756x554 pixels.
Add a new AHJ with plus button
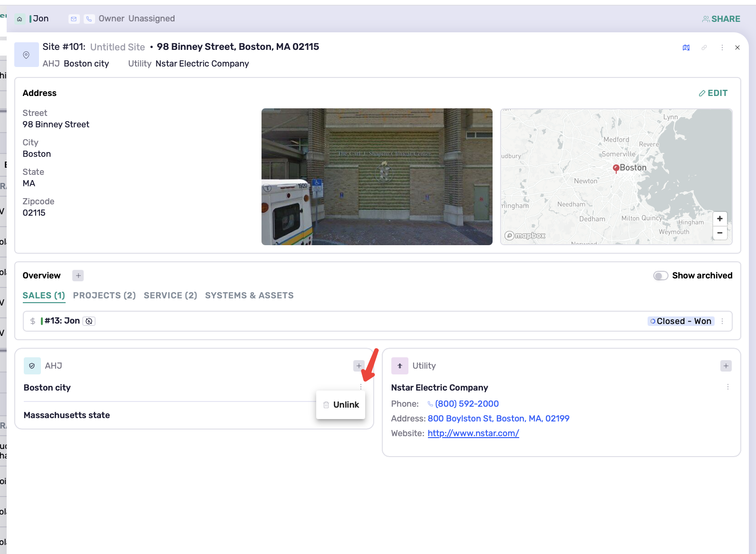pyautogui.click(x=359, y=366)
